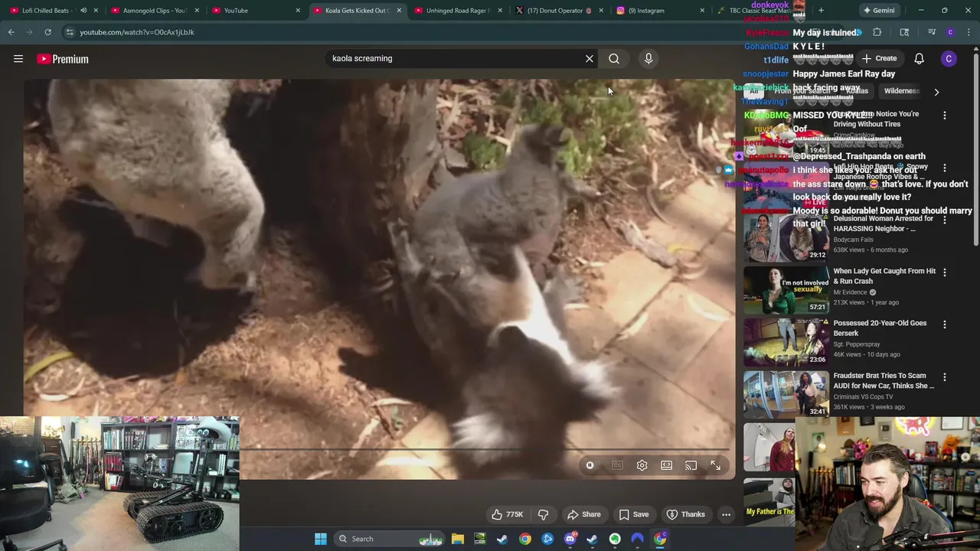Viewport: 980px width, 551px height.
Task: Open Fraudster Brat Tries To Scam title
Action: pos(884,380)
